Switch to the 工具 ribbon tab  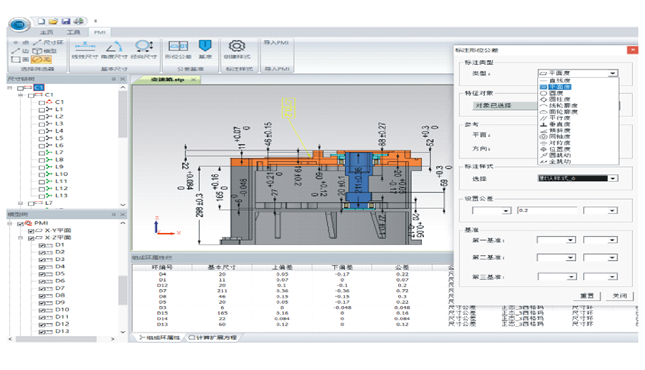point(73,32)
